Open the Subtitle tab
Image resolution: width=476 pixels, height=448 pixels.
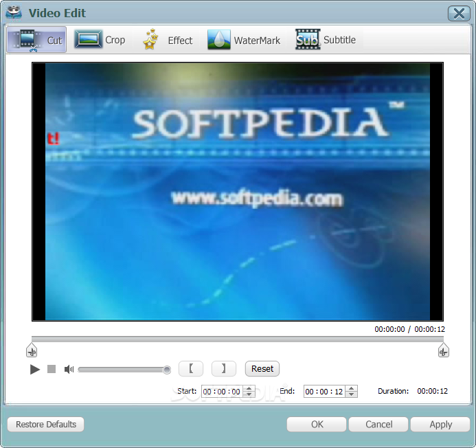pyautogui.click(x=326, y=40)
